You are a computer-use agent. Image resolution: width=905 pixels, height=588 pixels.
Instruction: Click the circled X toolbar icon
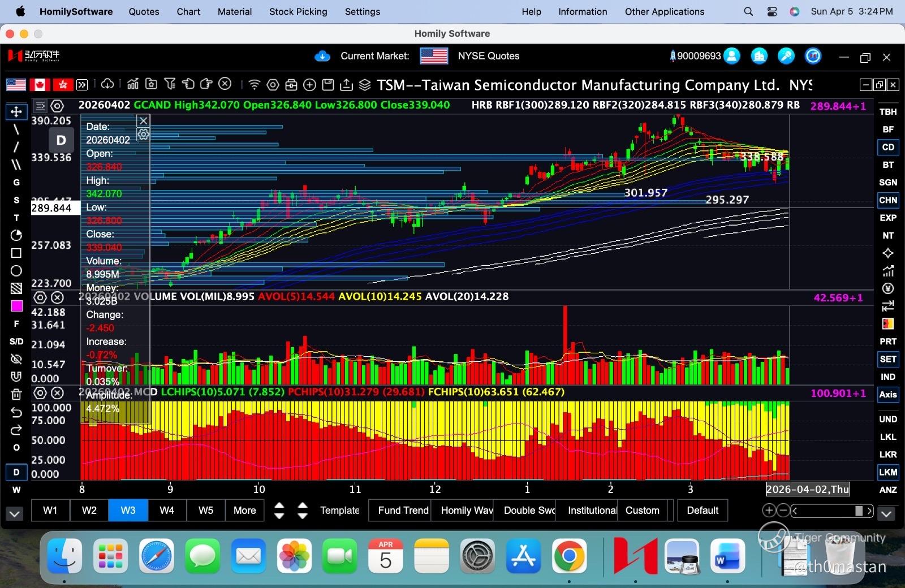coord(225,84)
